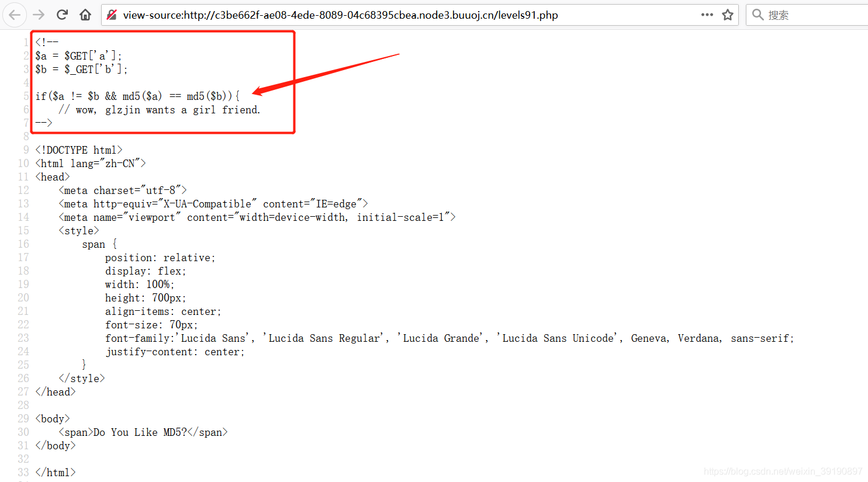Screen dimensions: 868x482
Task: Select the closing "</head>" tag line
Action: [x=56, y=392]
